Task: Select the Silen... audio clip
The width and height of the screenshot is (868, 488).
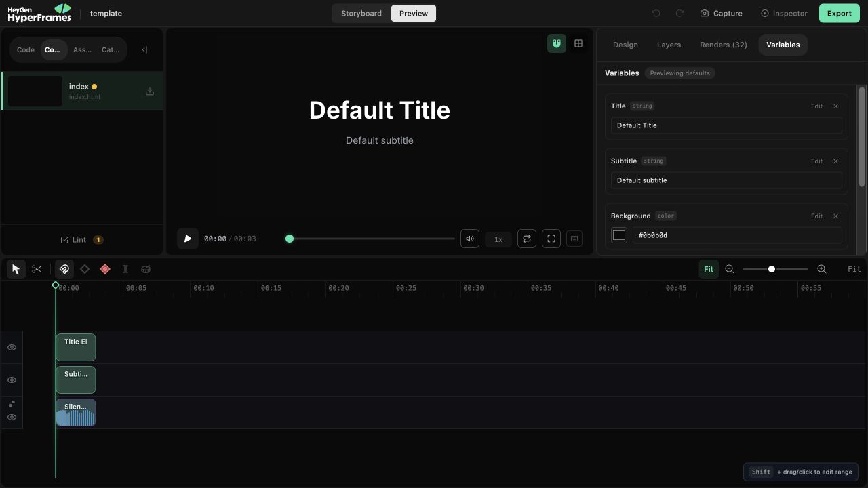Action: tap(75, 412)
